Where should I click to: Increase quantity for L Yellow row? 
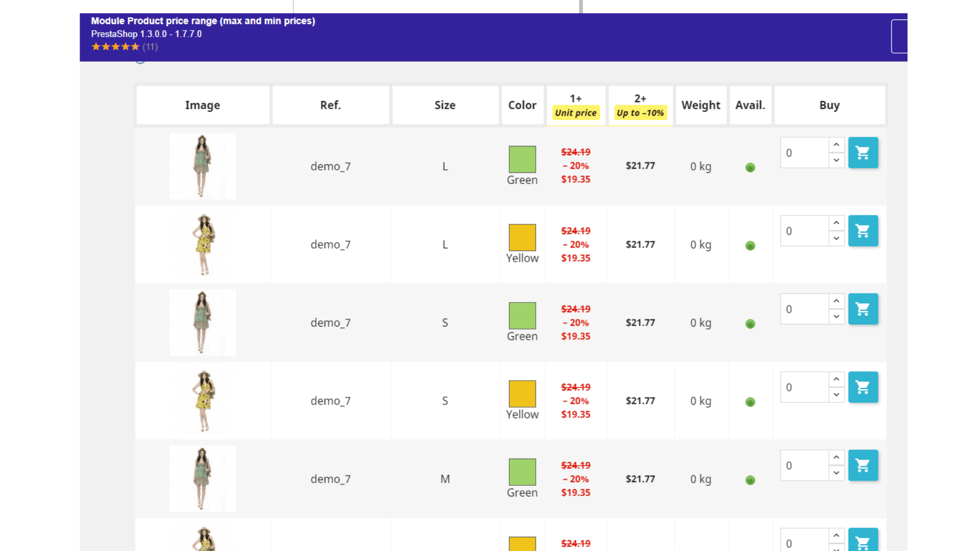[x=836, y=223]
